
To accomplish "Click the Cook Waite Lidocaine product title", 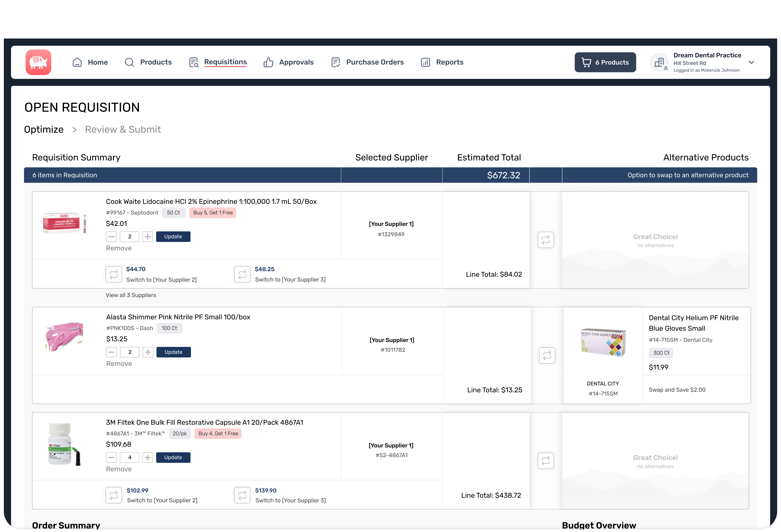I will (211, 202).
